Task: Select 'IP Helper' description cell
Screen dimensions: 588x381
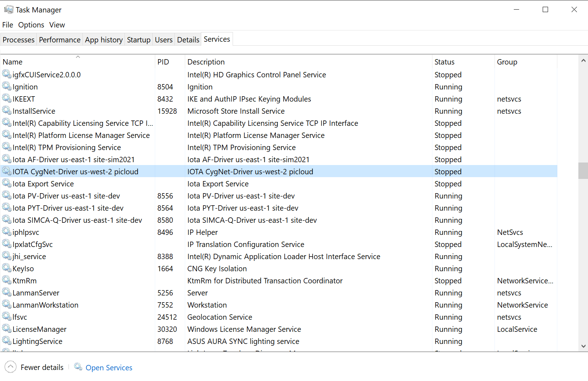Action: click(x=202, y=232)
